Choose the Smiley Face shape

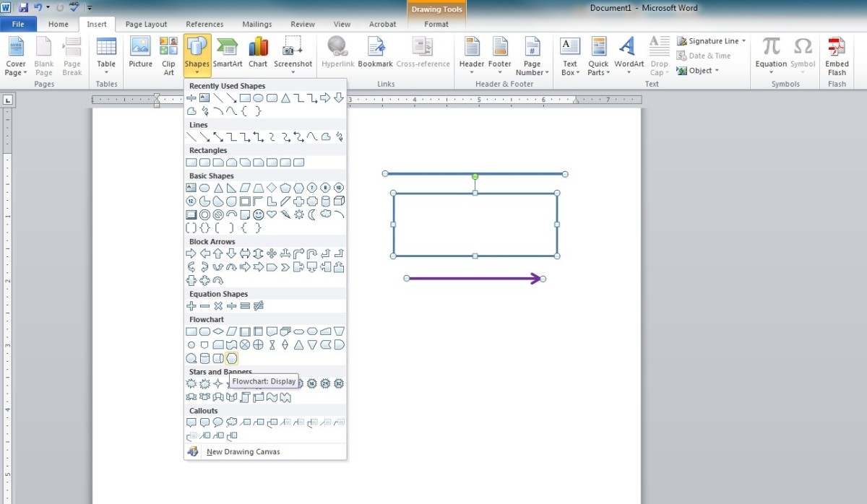click(x=259, y=214)
